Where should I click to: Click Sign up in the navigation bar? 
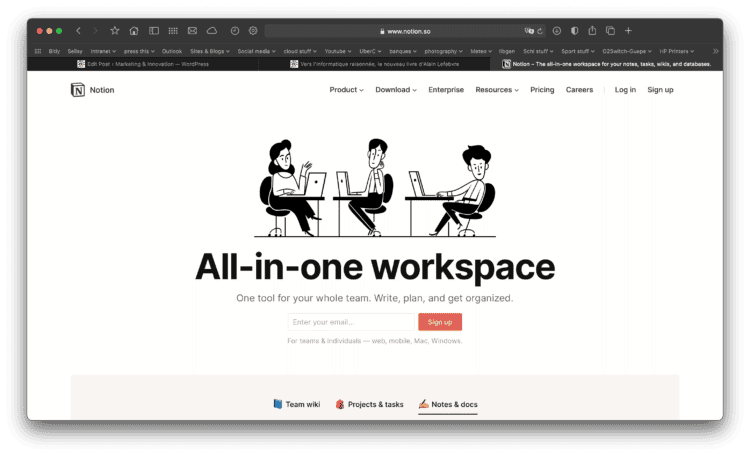click(660, 89)
